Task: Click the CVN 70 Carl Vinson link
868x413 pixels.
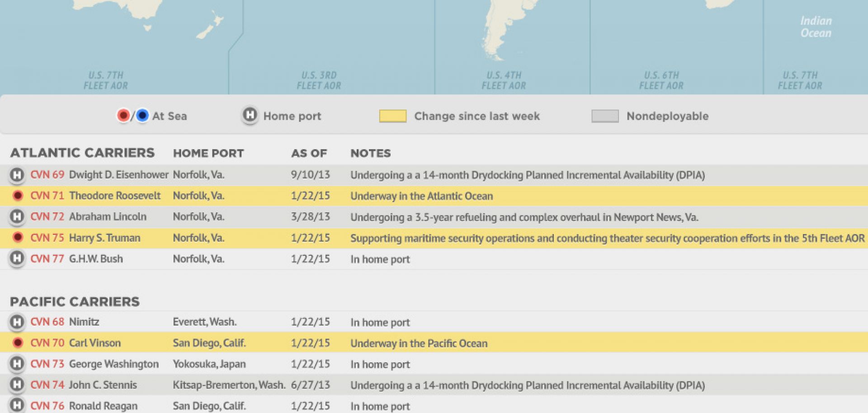Action: (47, 343)
